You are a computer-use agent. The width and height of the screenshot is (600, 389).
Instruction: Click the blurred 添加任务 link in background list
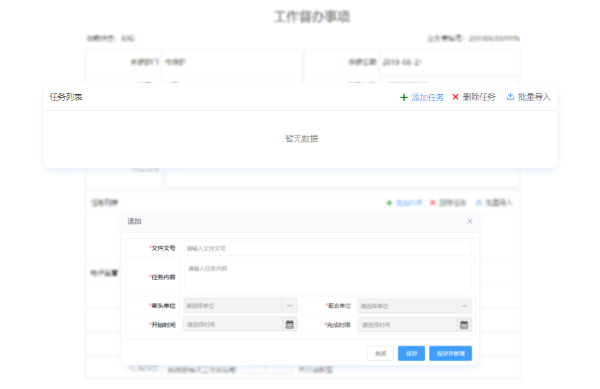tap(409, 203)
